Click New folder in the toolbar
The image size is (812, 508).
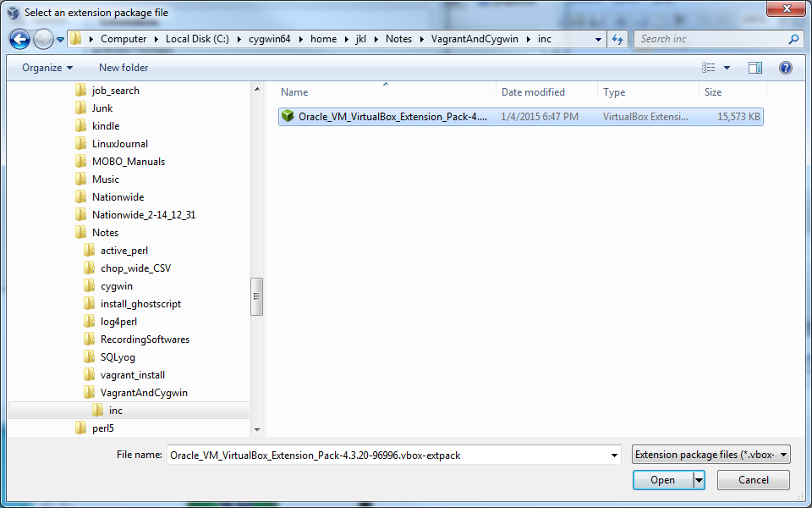point(123,68)
